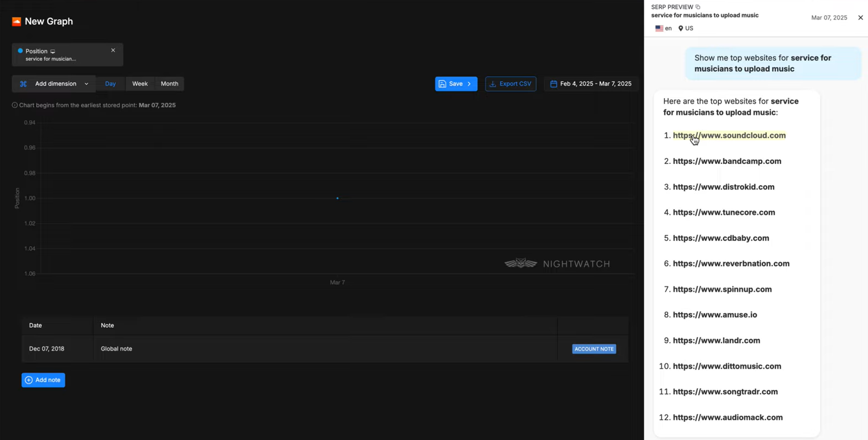This screenshot has width=868, height=440.
Task: Click the info icon near chart begins notice
Action: pyautogui.click(x=15, y=105)
